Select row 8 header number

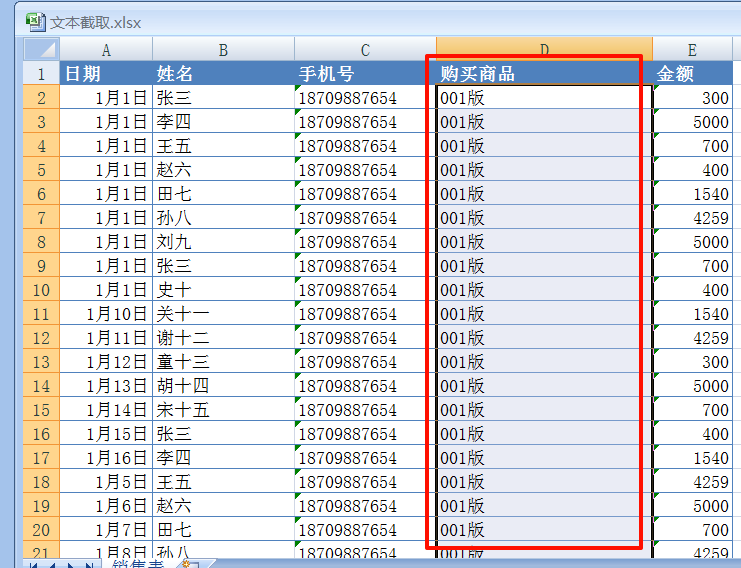[x=41, y=241]
